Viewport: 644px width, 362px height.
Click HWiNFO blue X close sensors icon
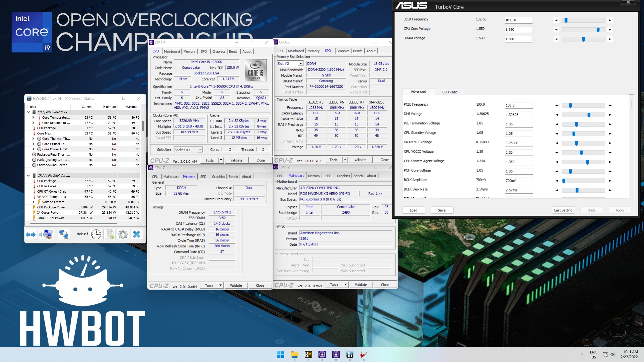point(137,234)
